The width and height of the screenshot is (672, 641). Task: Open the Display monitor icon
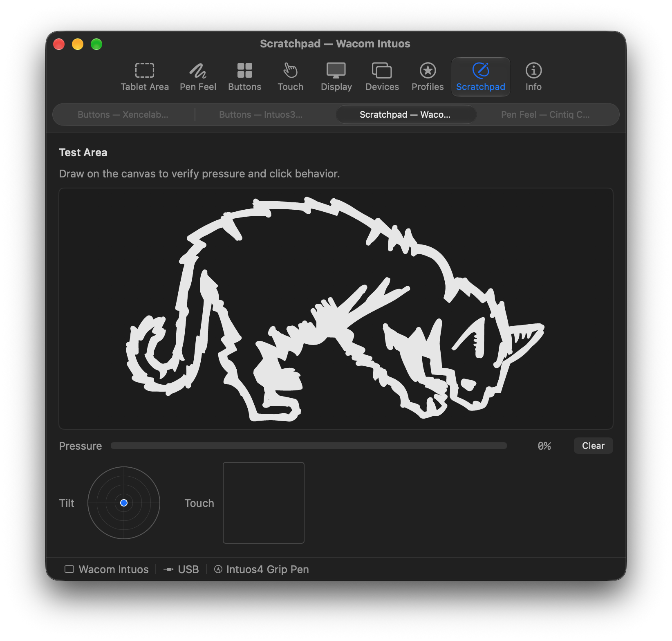click(336, 71)
